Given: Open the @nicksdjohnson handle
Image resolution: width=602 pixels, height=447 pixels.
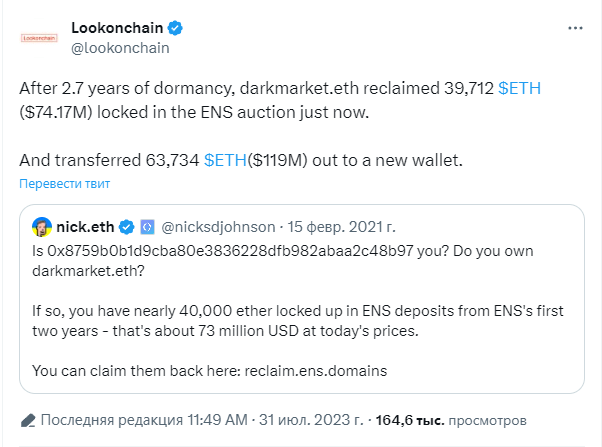Looking at the screenshot, I should [218, 227].
